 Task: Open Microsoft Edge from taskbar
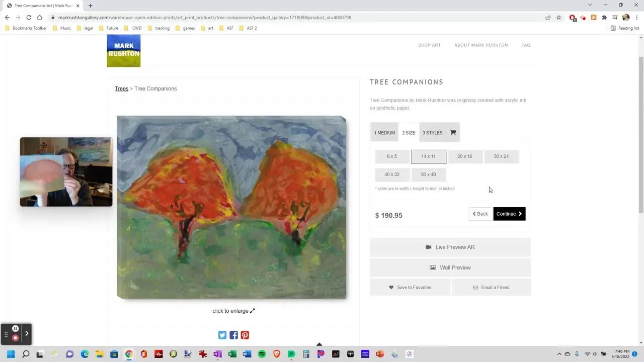[x=85, y=354]
